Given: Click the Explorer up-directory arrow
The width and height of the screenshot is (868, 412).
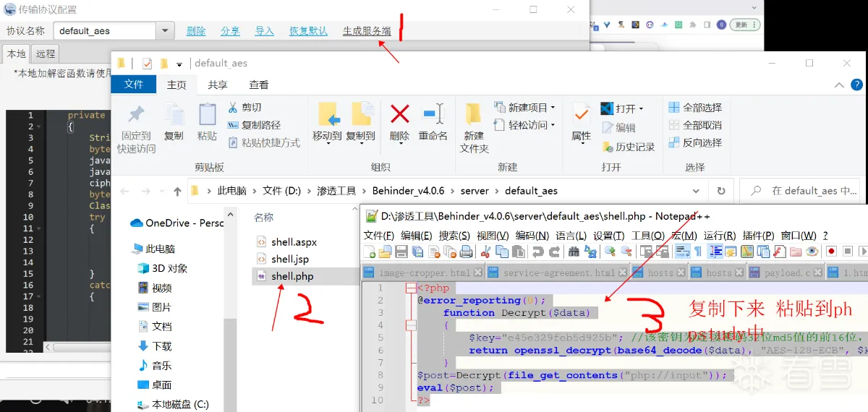Looking at the screenshot, I should pos(177,192).
